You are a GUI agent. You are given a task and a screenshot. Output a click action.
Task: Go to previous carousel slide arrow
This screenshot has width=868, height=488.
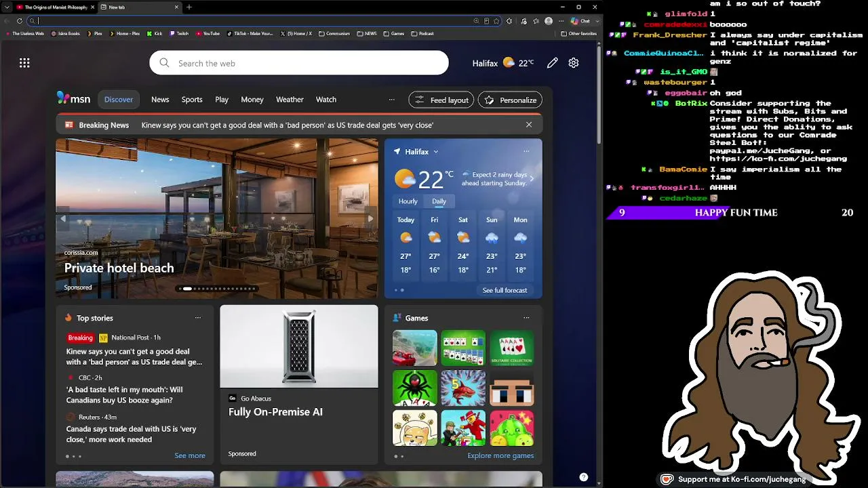pos(63,218)
